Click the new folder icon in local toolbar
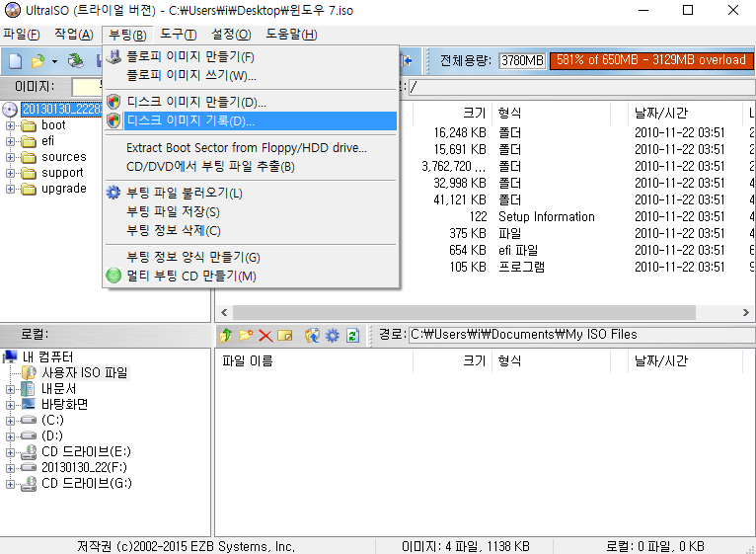The width and height of the screenshot is (756, 554). point(246,335)
